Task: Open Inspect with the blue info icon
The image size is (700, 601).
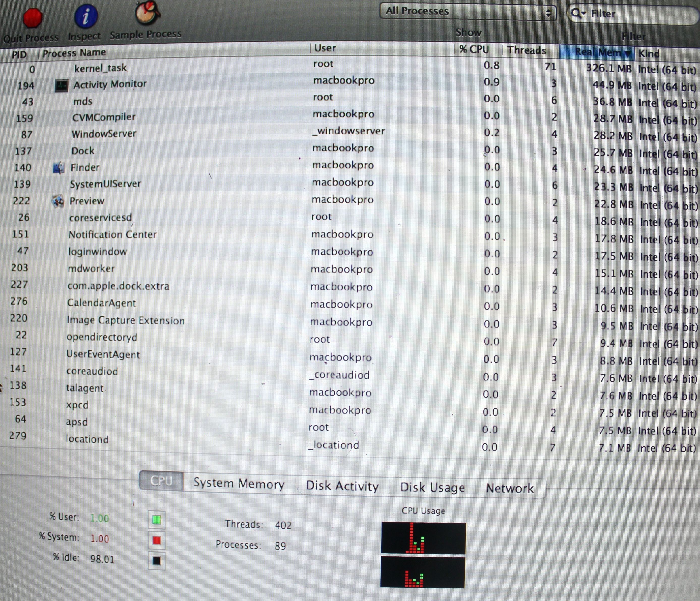Action: point(86,16)
